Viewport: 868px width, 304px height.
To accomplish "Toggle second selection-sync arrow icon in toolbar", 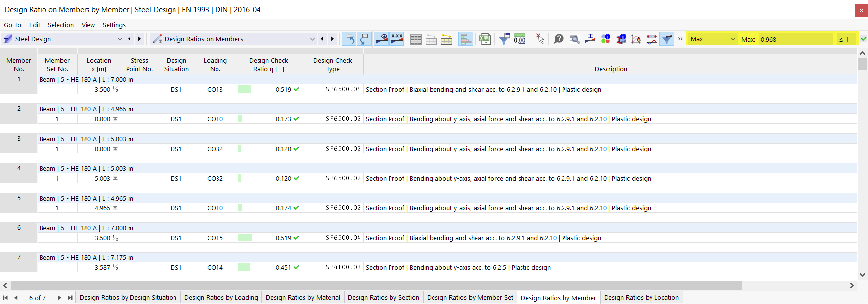I will (x=365, y=39).
